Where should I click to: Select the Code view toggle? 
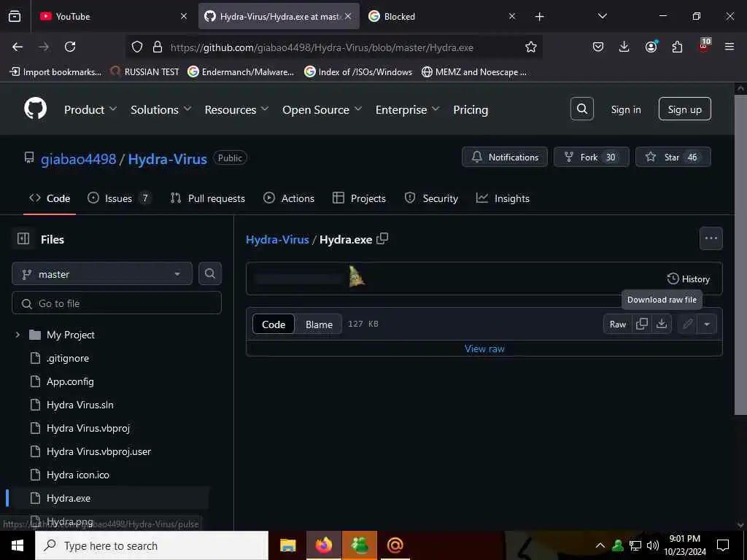(x=274, y=324)
